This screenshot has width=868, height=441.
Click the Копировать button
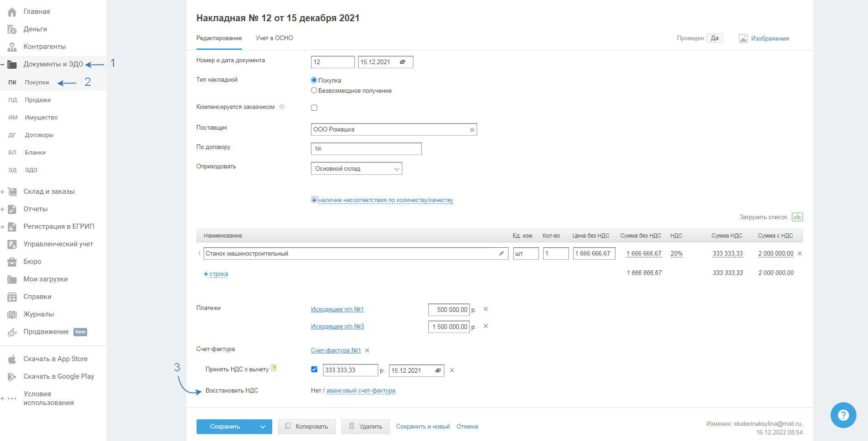tap(307, 427)
